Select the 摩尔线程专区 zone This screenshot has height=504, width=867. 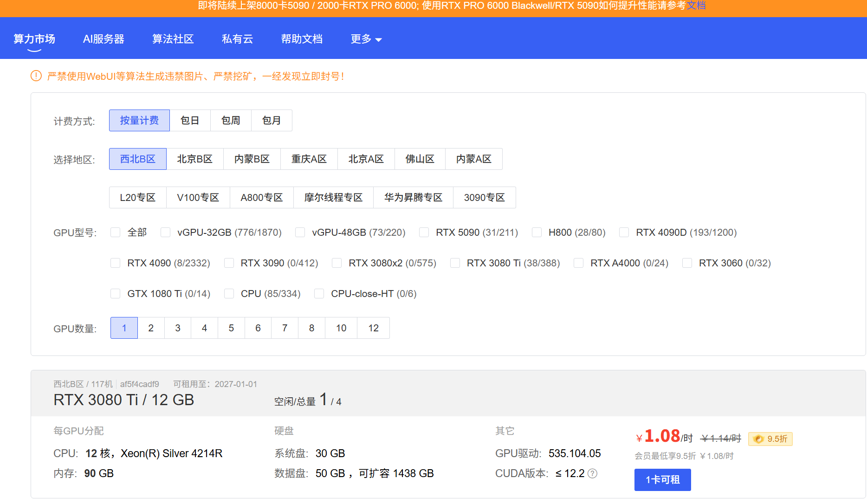[334, 198]
